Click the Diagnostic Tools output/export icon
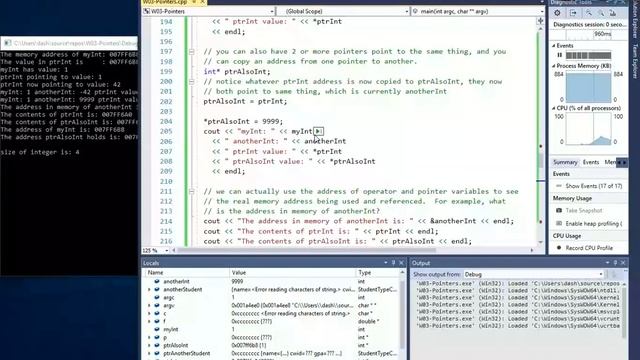This screenshot has width=640, height=360. click(x=573, y=13)
